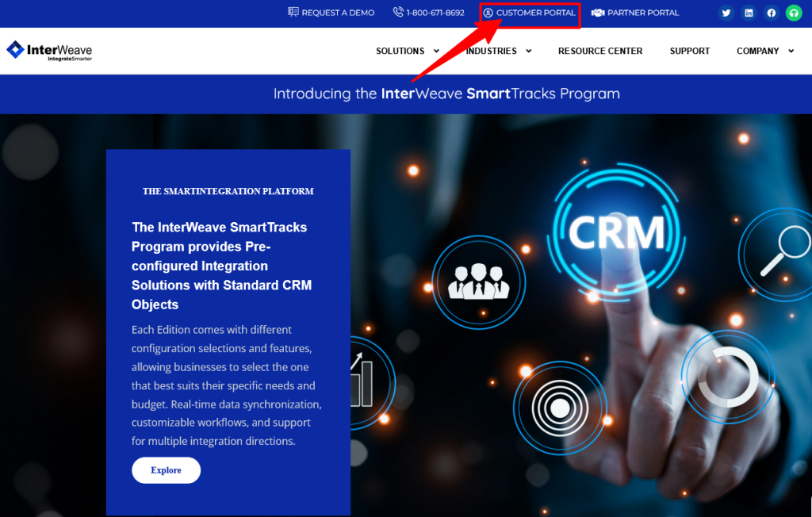
Task: Click the InterWeave logo
Action: click(49, 51)
